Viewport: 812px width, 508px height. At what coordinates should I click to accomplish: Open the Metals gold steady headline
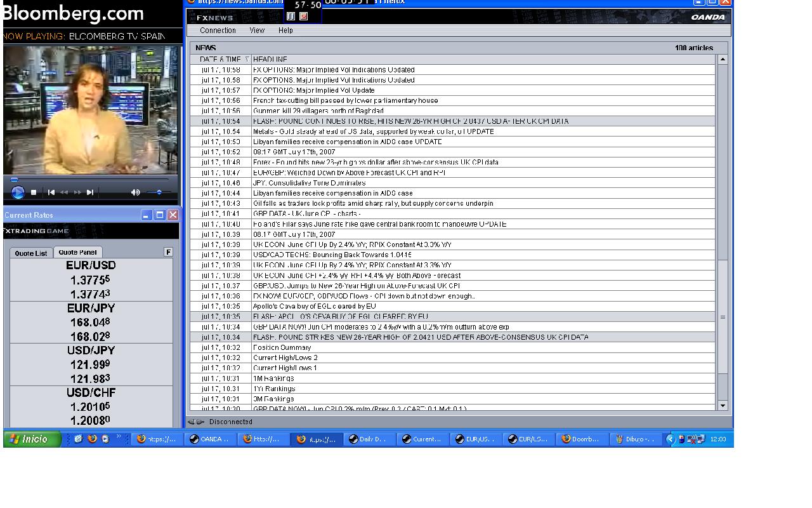point(452,131)
